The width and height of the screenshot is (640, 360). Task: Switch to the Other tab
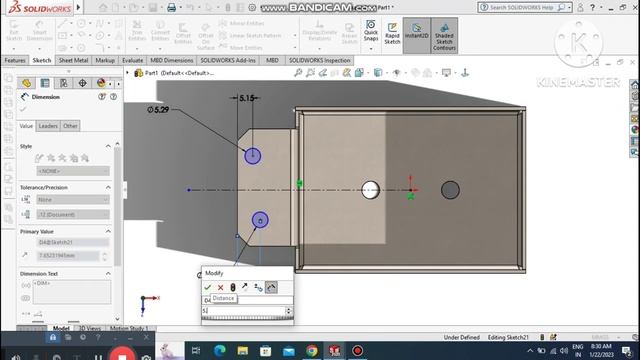click(70, 126)
